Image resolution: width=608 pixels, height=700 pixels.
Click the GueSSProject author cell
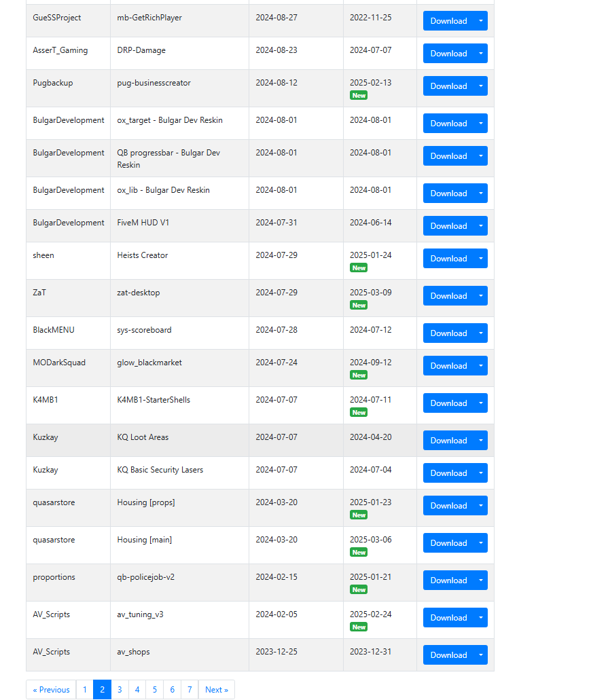69,21
